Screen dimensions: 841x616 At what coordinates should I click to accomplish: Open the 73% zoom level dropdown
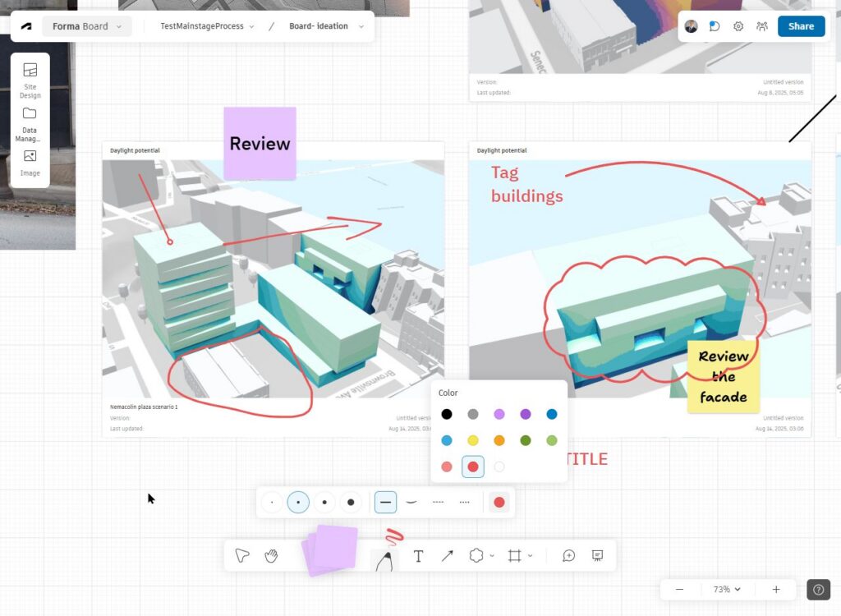[x=727, y=589]
